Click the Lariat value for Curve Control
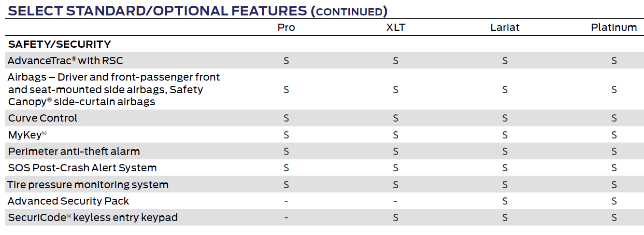The height and width of the screenshot is (235, 644). coord(505,118)
